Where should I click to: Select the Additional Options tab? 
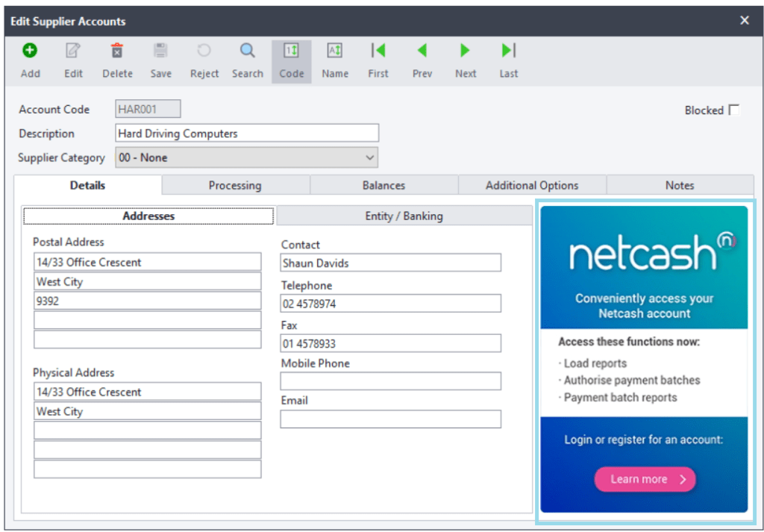[532, 185]
